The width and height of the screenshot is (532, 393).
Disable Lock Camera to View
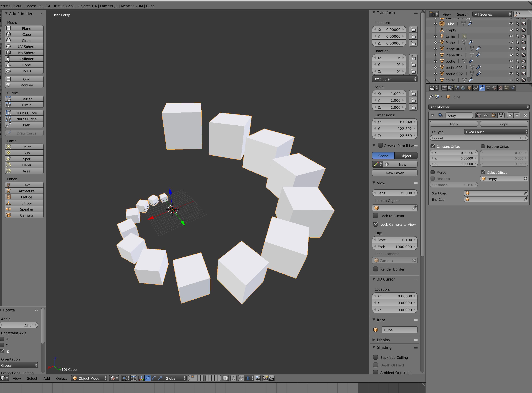[x=376, y=224]
